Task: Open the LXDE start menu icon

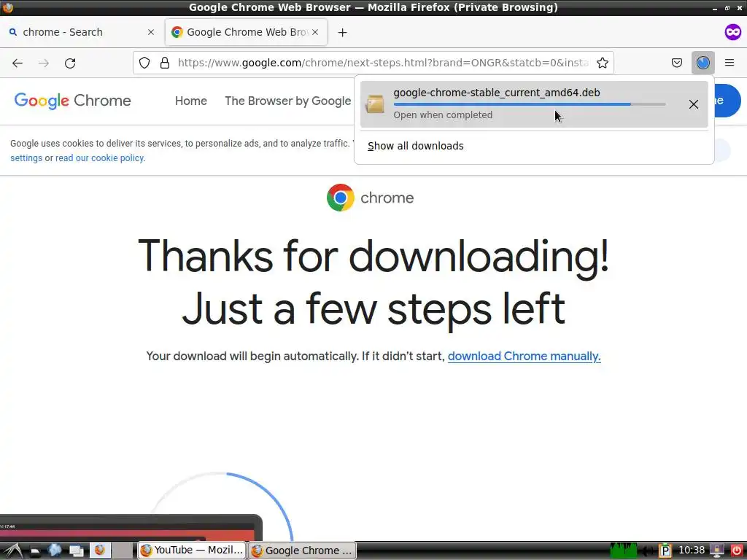Action: (x=12, y=551)
